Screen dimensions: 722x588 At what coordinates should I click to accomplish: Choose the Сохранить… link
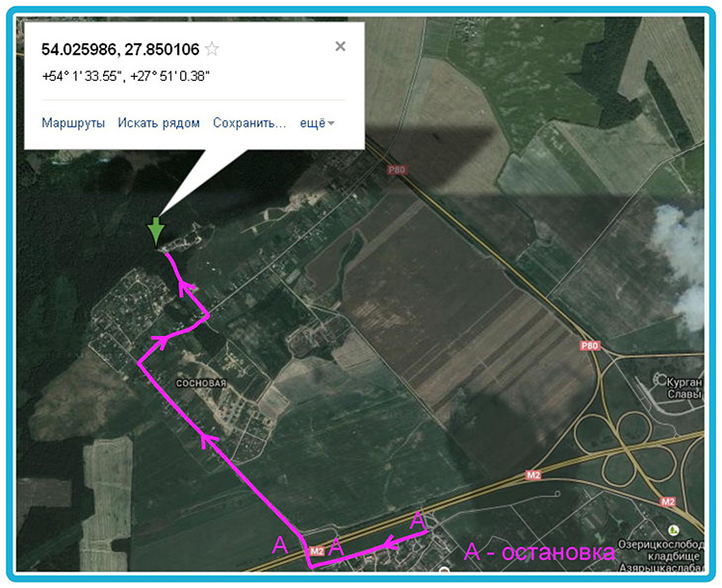[x=249, y=123]
